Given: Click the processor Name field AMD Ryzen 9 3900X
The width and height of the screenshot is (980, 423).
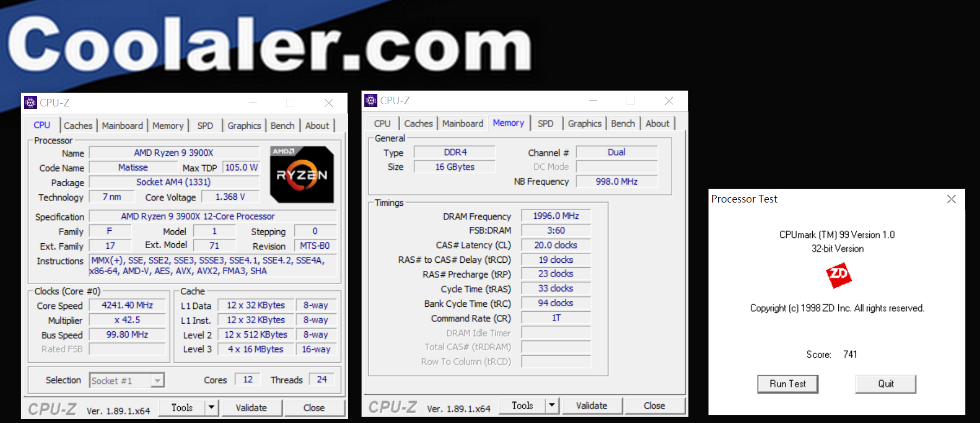Looking at the screenshot, I should (174, 153).
